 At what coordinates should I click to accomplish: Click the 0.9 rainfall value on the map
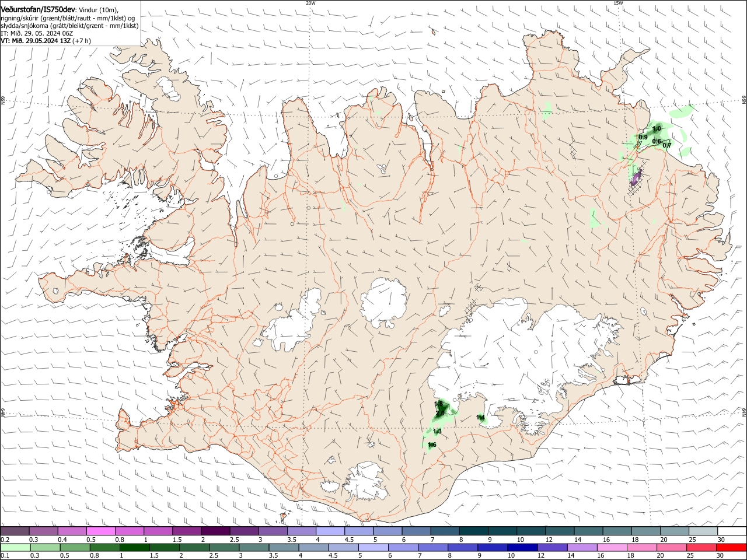coord(643,137)
